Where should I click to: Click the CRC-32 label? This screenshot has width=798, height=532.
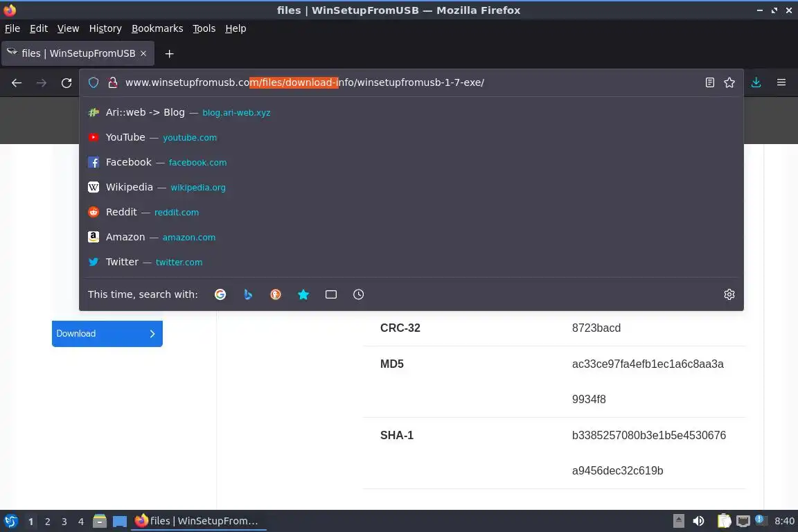tap(400, 328)
